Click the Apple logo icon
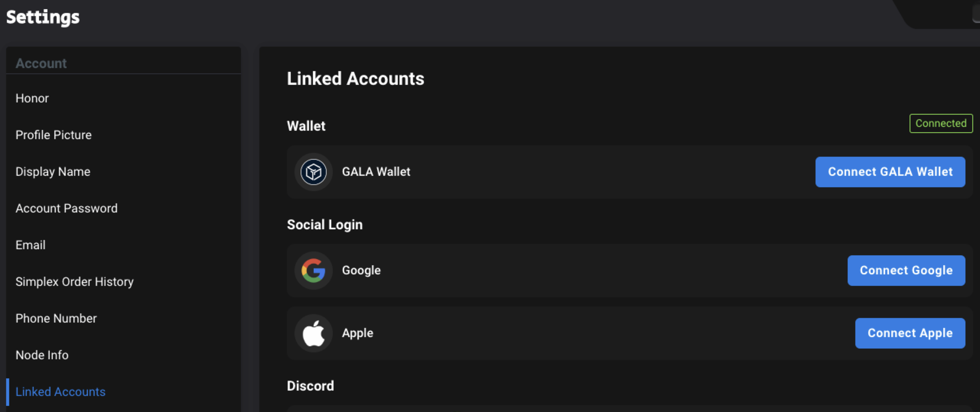The height and width of the screenshot is (412, 980). tap(313, 333)
